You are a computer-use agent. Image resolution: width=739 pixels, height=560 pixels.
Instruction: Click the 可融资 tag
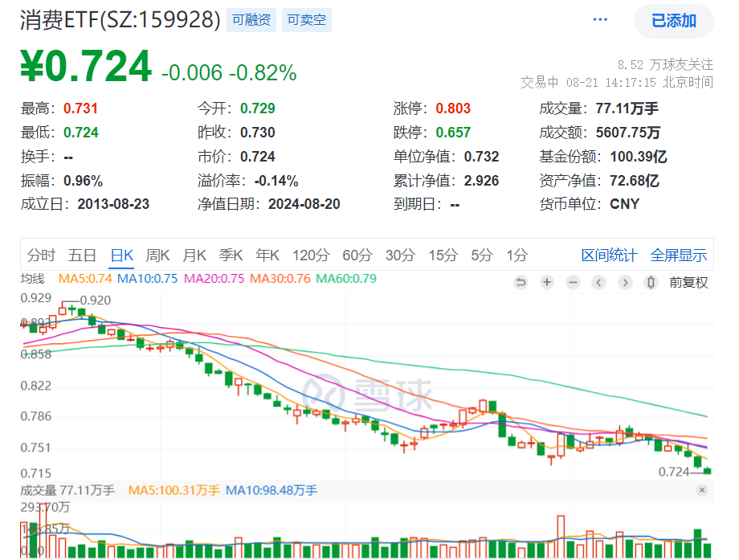click(x=251, y=20)
